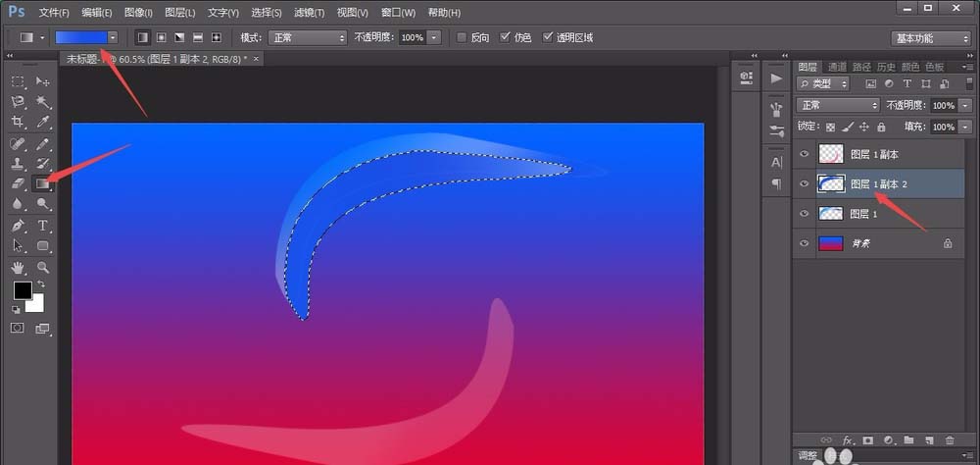Click the black foreground color swatch
Image resolution: width=980 pixels, height=465 pixels.
22,290
